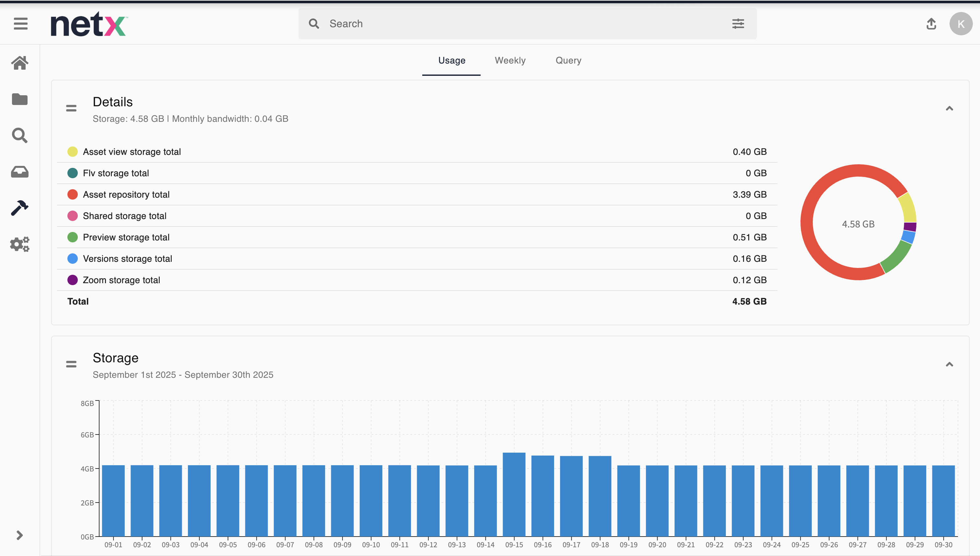Open the hamburger main menu
Viewport: 980px width, 556px height.
21,24
